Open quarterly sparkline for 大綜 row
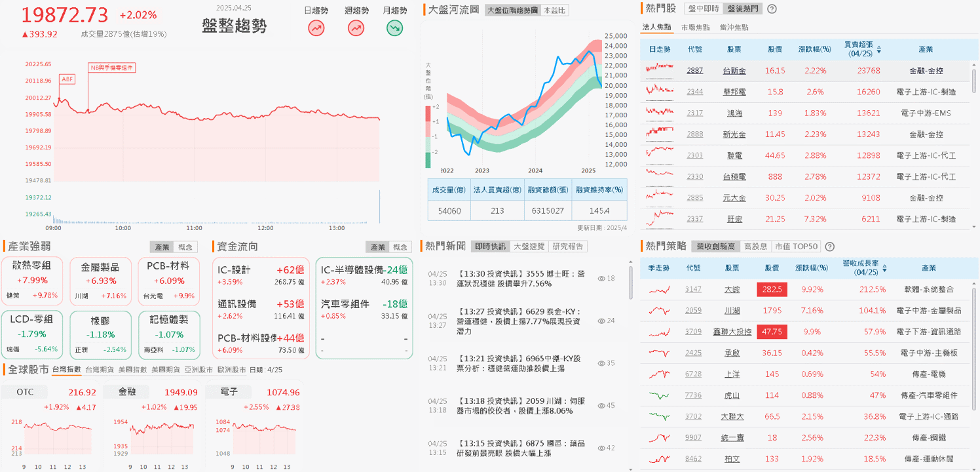This screenshot has width=980, height=472. (x=660, y=289)
